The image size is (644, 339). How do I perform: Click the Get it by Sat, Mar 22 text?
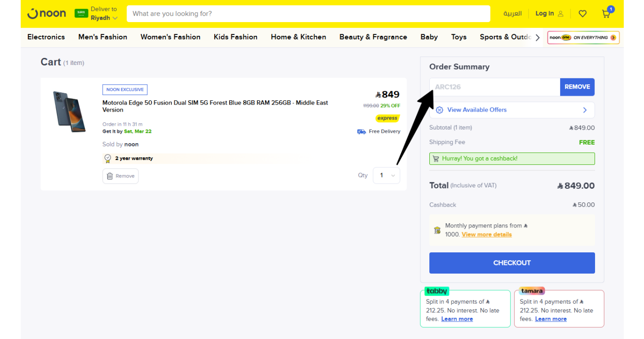click(x=127, y=131)
